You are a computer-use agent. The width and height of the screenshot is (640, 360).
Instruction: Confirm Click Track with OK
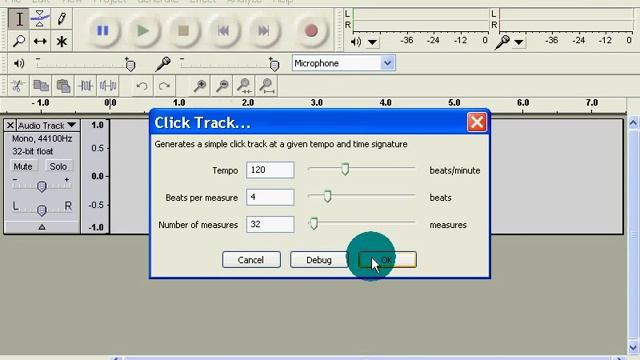pos(387,260)
